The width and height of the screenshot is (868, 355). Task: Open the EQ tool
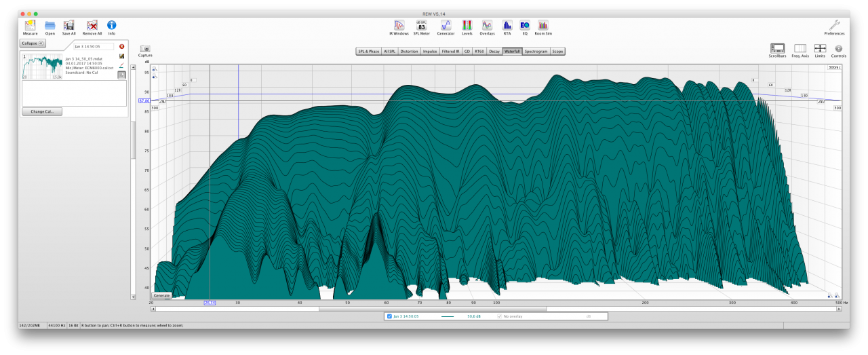pyautogui.click(x=524, y=26)
